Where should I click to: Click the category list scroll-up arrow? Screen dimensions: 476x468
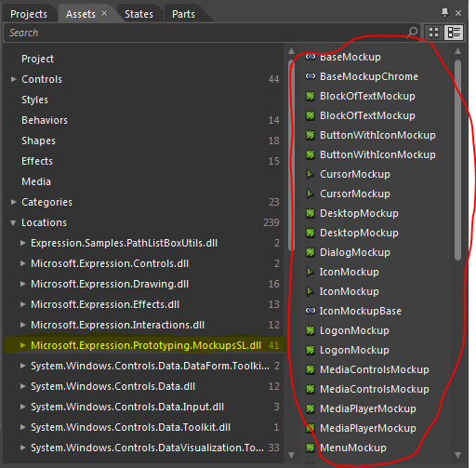(x=291, y=51)
